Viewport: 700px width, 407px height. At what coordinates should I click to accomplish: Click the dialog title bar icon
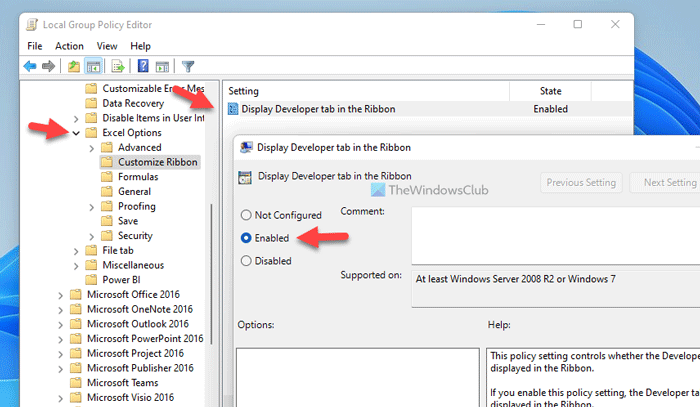[x=246, y=147]
